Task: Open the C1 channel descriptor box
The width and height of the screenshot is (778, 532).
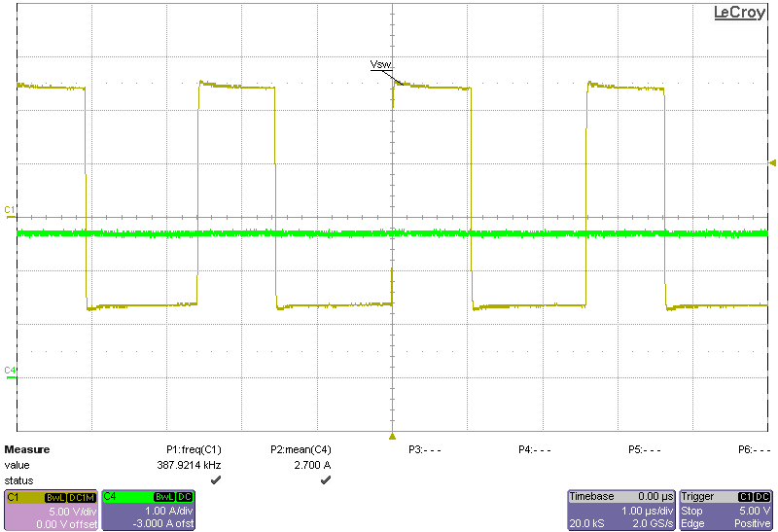Action: click(x=51, y=511)
